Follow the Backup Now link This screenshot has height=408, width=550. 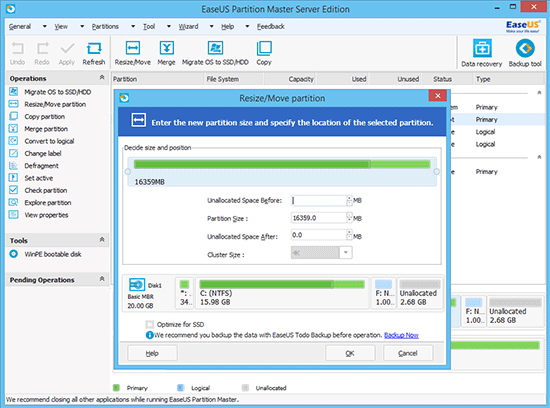(x=401, y=335)
